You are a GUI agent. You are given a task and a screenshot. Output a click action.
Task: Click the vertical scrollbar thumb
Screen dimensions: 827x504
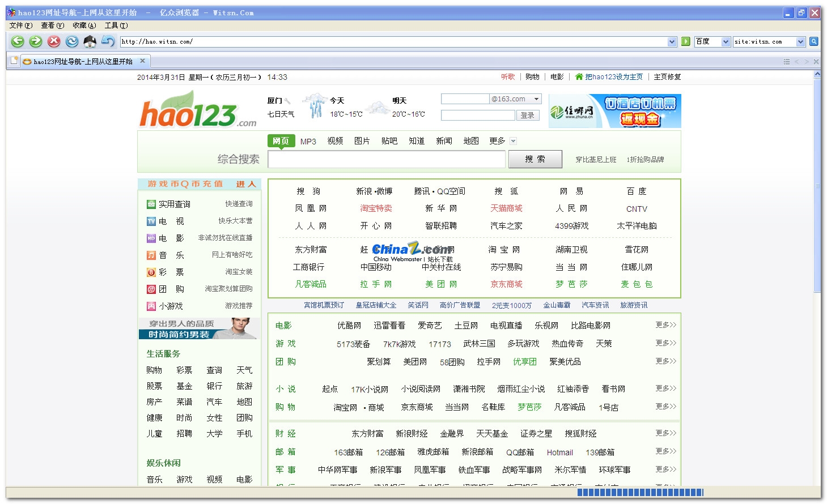[x=817, y=186]
